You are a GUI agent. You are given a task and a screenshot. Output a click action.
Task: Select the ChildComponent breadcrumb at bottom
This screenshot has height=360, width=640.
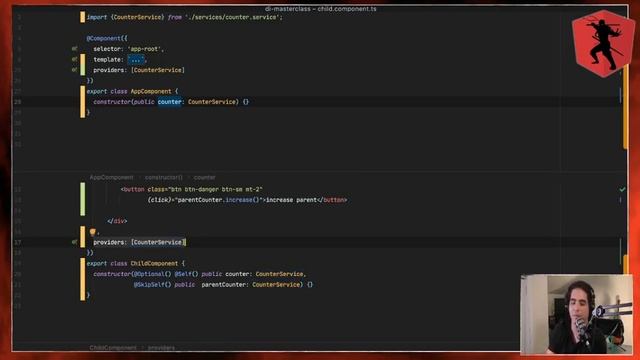113,348
